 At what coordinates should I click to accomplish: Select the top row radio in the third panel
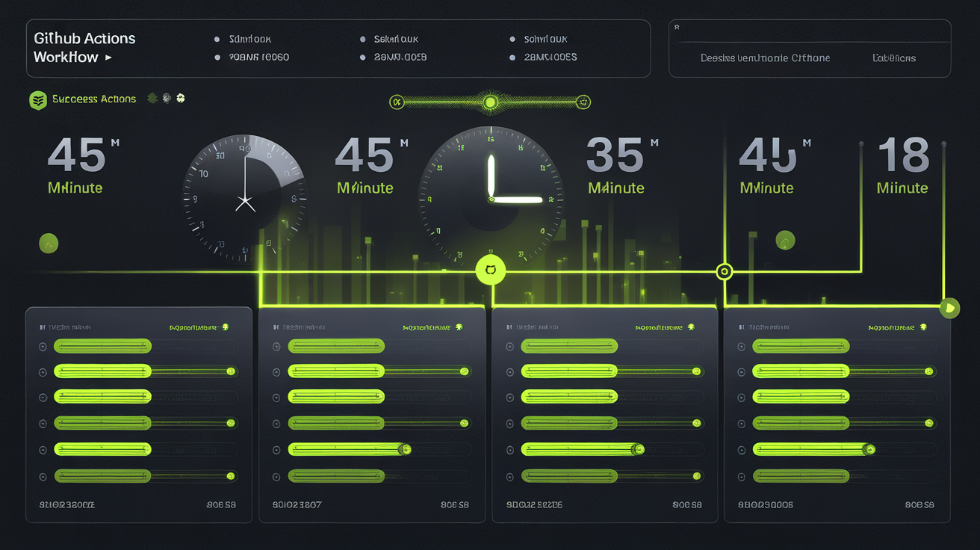click(509, 347)
